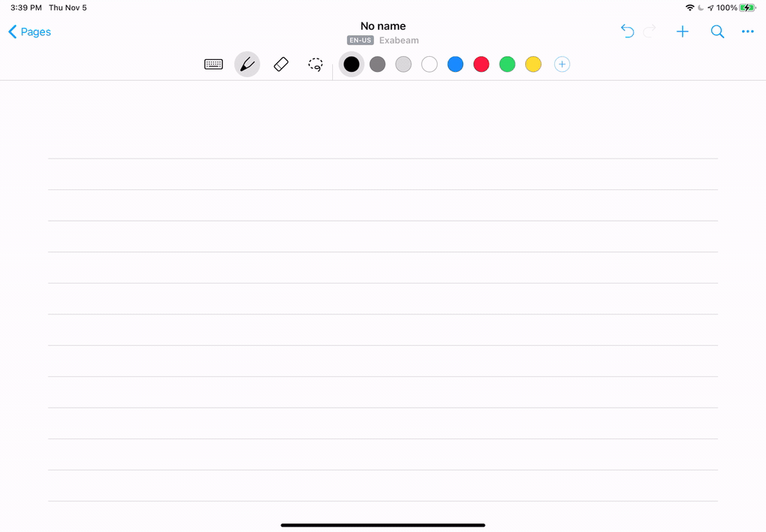Add a new page with plus icon

click(x=682, y=31)
